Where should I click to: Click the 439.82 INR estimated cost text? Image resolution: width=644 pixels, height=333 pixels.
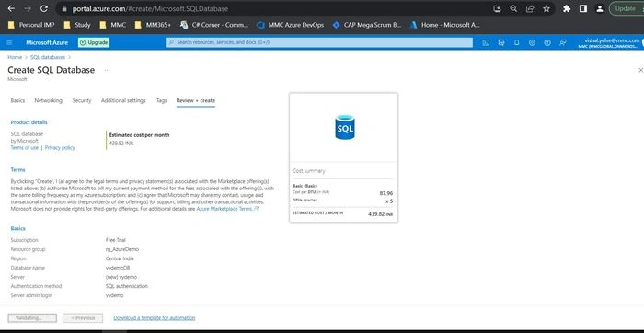[x=121, y=144]
